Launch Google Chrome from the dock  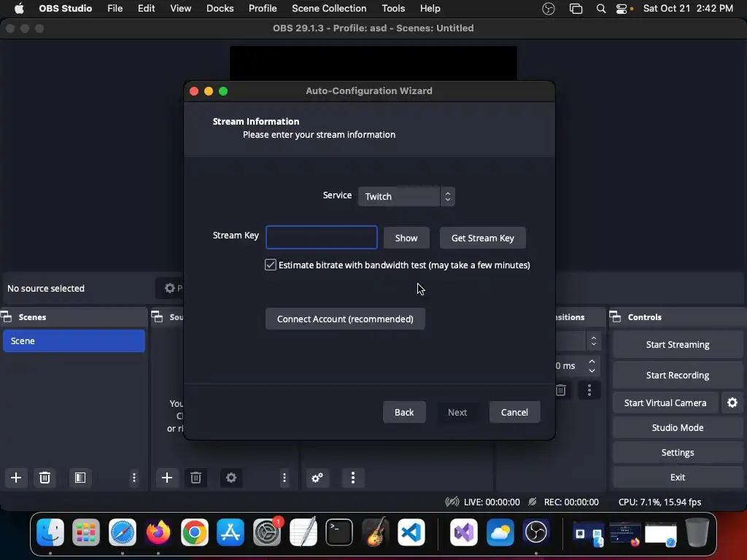point(194,532)
